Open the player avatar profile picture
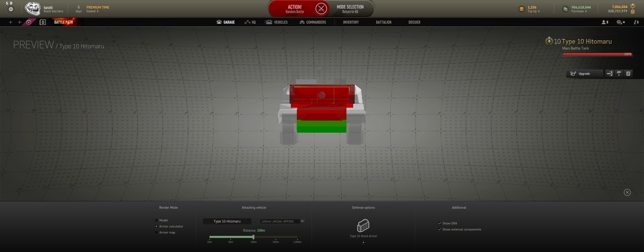644x252 pixels. click(x=33, y=9)
